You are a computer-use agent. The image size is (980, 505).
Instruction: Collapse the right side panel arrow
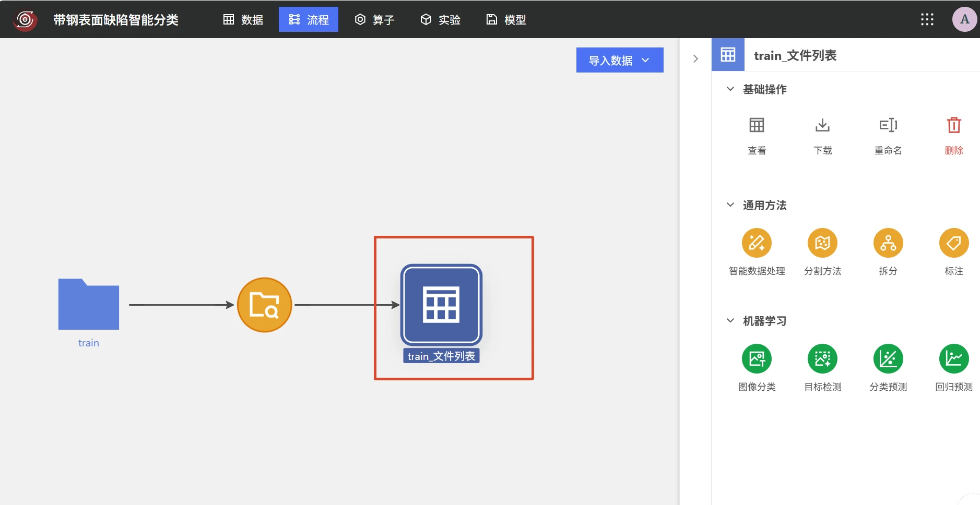click(x=695, y=58)
